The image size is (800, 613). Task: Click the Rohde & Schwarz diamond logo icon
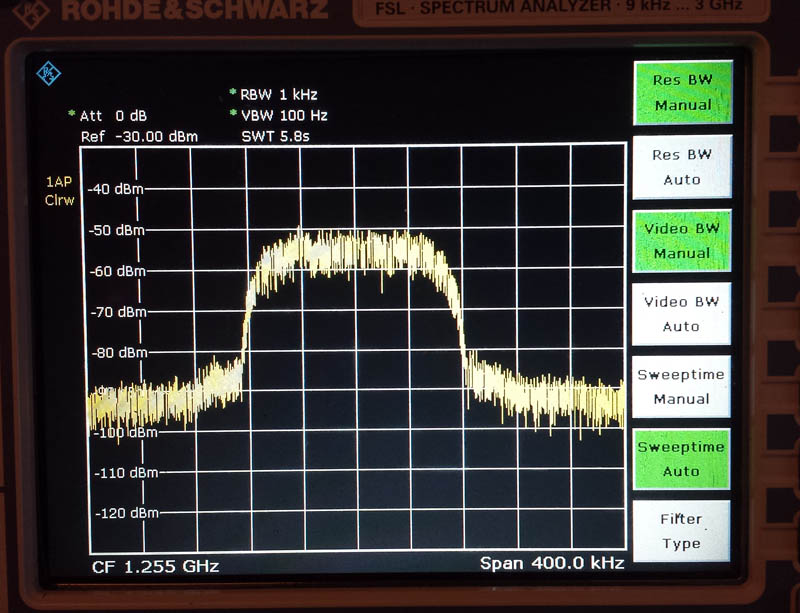coord(48,73)
